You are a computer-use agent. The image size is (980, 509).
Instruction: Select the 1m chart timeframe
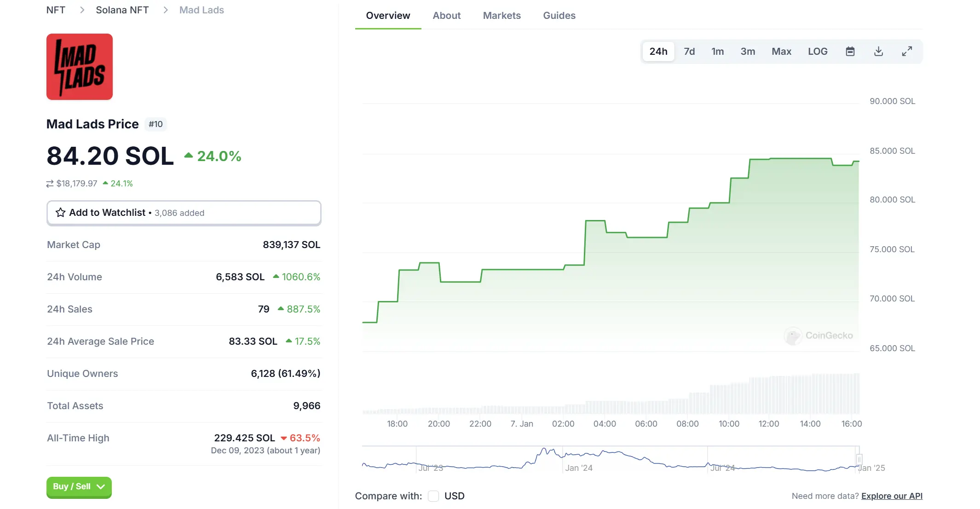tap(718, 51)
